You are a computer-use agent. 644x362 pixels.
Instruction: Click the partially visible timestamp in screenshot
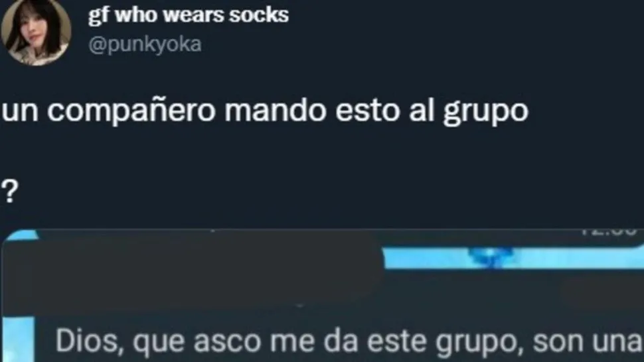coord(609,231)
